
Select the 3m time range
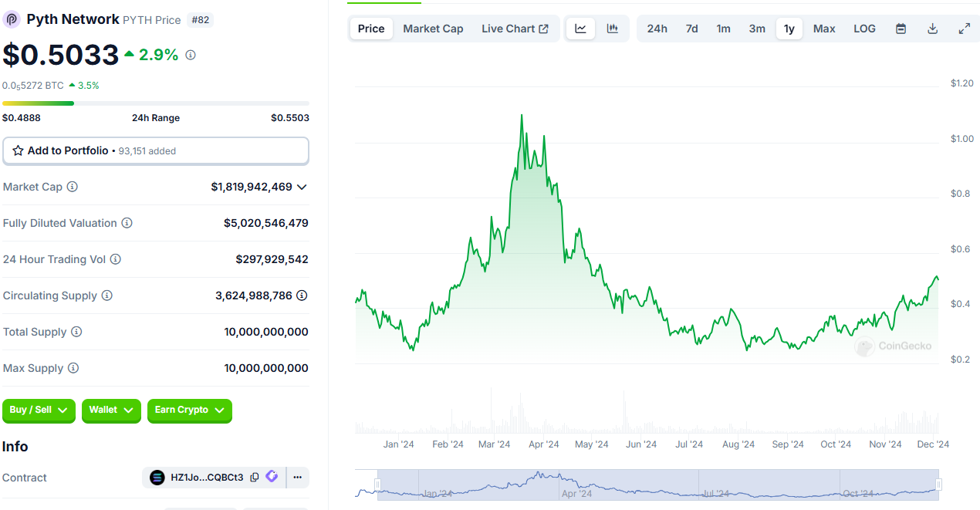(x=757, y=29)
